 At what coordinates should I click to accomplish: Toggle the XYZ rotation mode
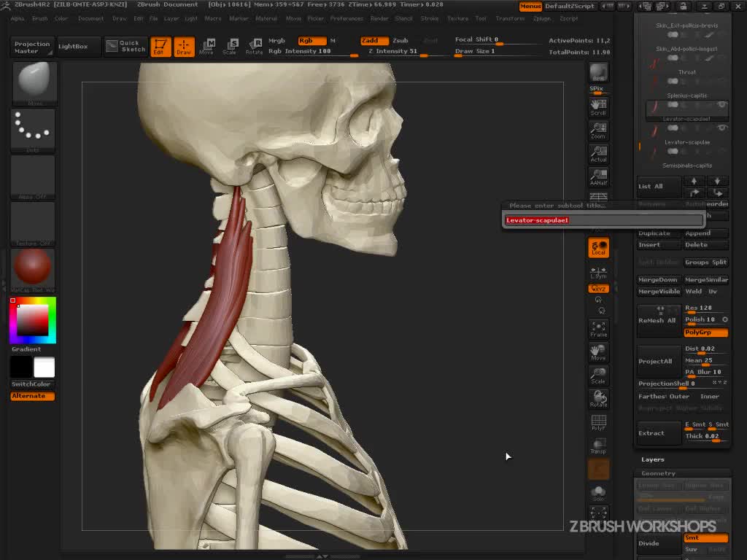(x=598, y=289)
